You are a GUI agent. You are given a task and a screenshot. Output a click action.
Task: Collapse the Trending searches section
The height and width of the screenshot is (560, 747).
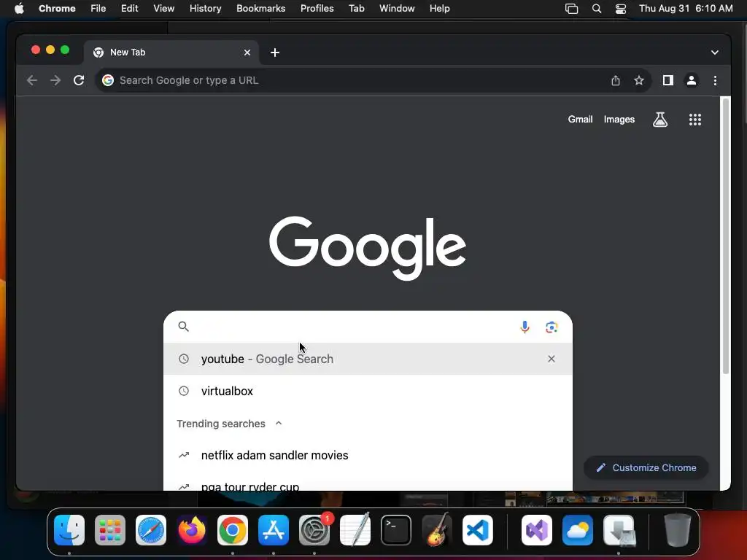pos(279,424)
